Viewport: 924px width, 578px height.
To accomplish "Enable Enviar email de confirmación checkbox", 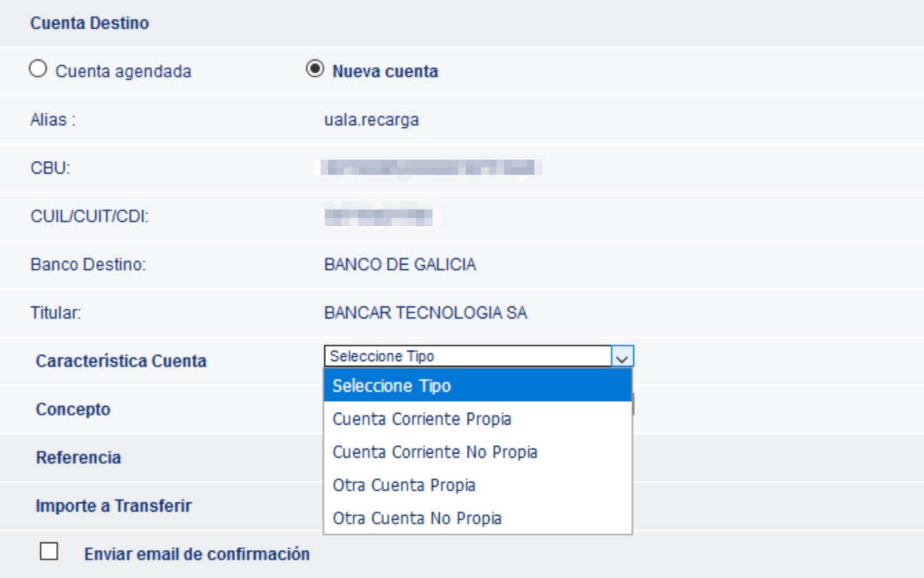I will click(49, 552).
